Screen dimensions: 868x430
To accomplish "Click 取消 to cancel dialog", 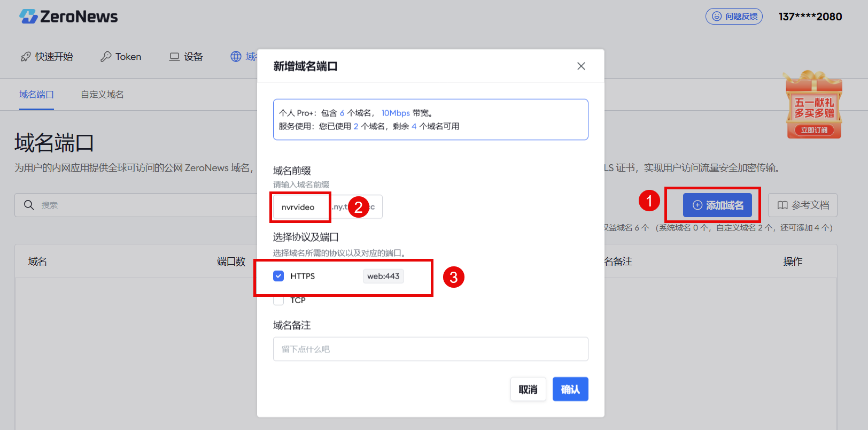I will click(528, 389).
